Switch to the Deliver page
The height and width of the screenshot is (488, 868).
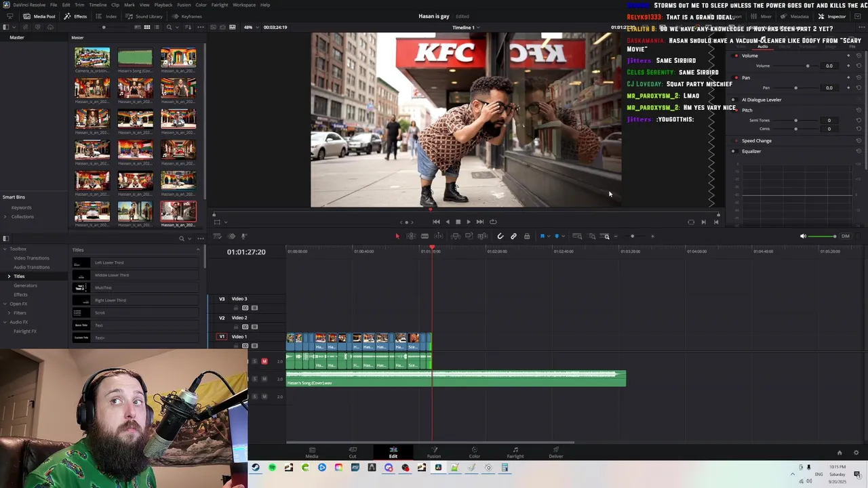tap(556, 452)
